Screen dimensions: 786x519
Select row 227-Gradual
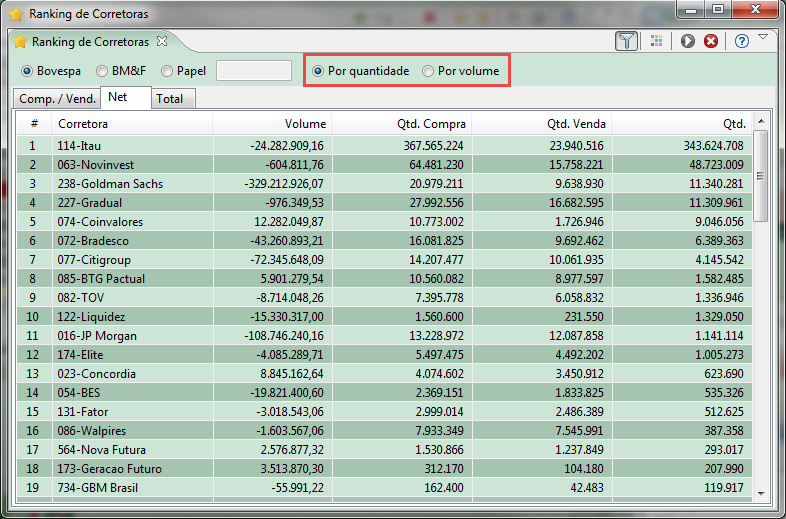tap(384, 203)
